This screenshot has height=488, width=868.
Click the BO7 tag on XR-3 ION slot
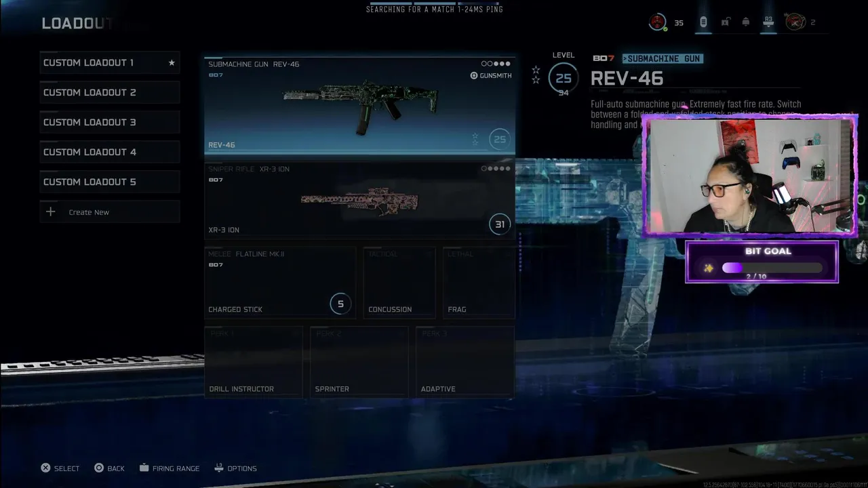click(x=216, y=180)
